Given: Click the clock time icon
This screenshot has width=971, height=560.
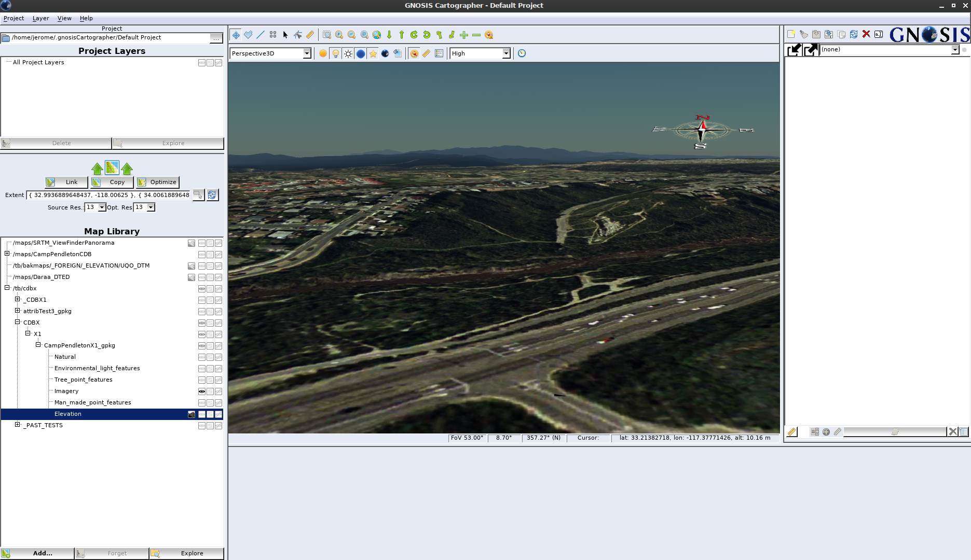Looking at the screenshot, I should click(522, 53).
